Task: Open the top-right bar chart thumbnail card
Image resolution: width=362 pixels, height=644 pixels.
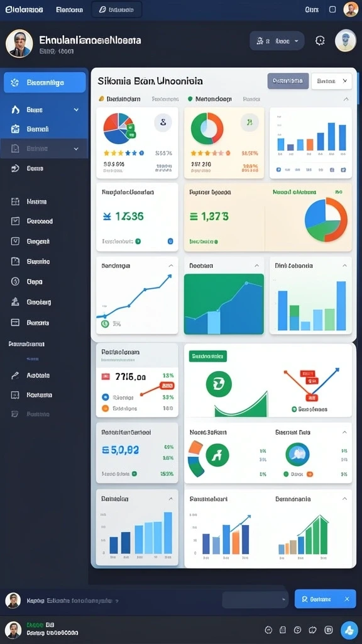Action: (x=310, y=143)
